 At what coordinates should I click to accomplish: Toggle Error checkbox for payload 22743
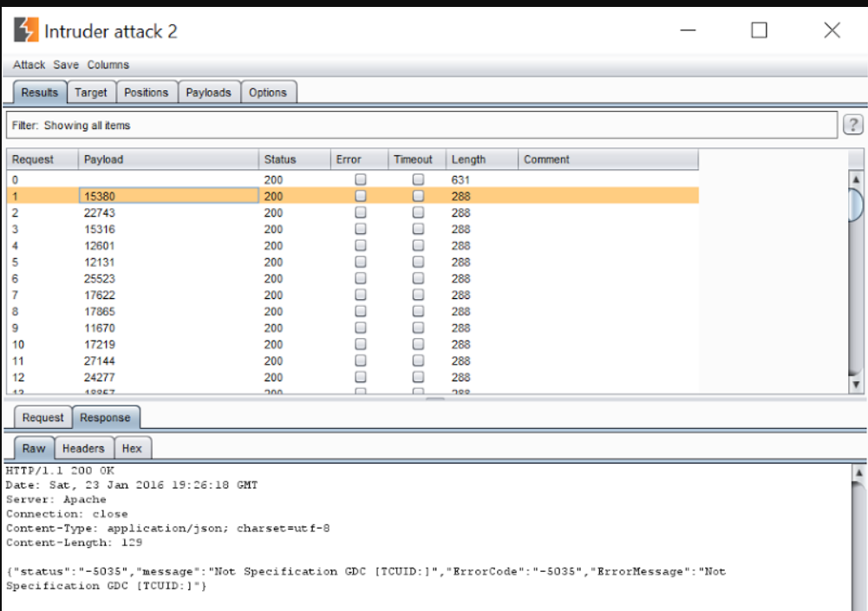(361, 212)
